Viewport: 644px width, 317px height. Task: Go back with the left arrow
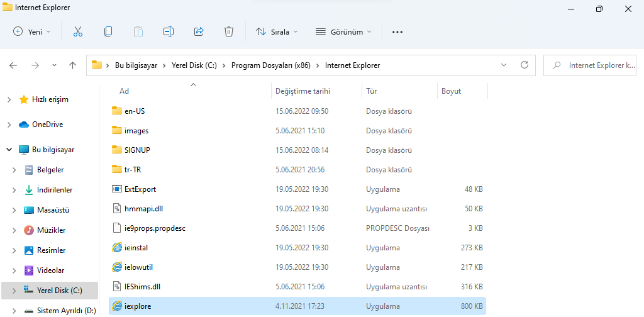click(13, 65)
